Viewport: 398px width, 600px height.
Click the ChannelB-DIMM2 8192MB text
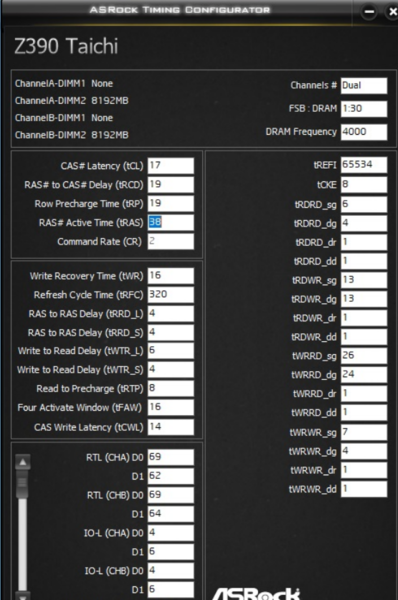click(x=72, y=135)
